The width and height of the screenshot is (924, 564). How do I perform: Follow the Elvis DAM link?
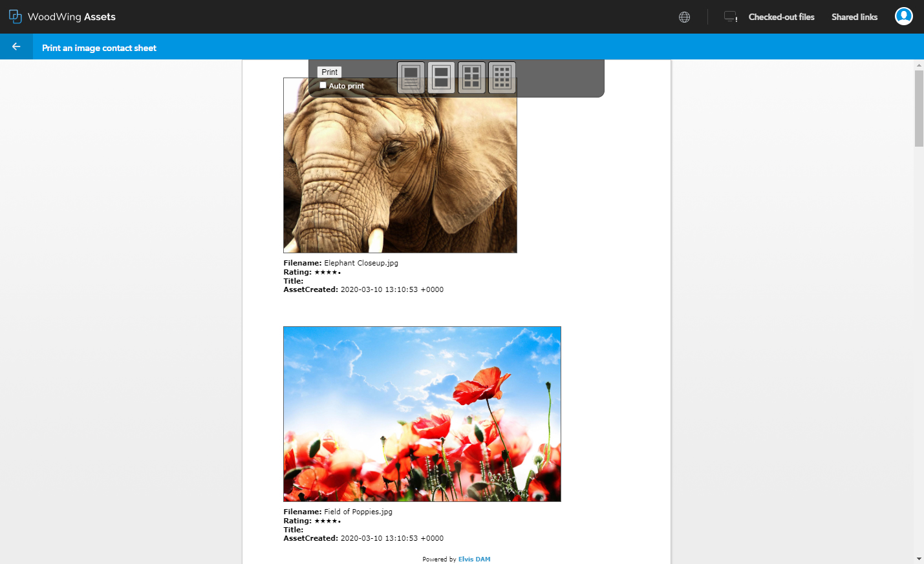coord(475,559)
